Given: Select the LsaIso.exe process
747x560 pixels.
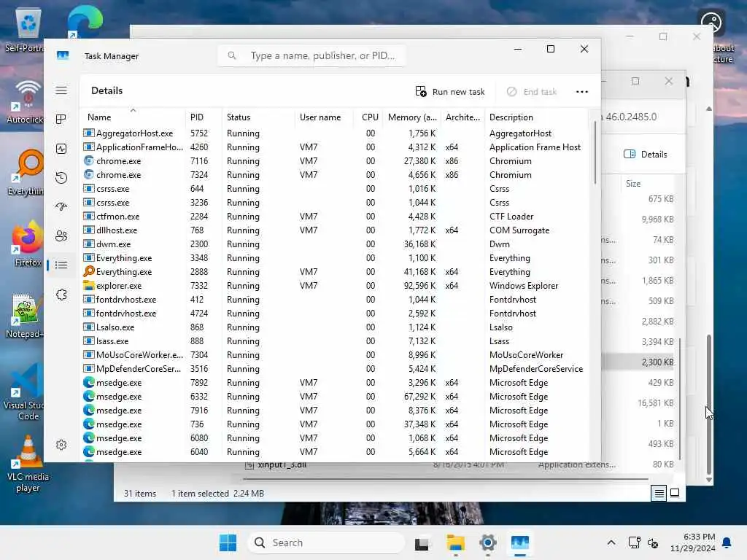Looking at the screenshot, I should click(x=336, y=327).
